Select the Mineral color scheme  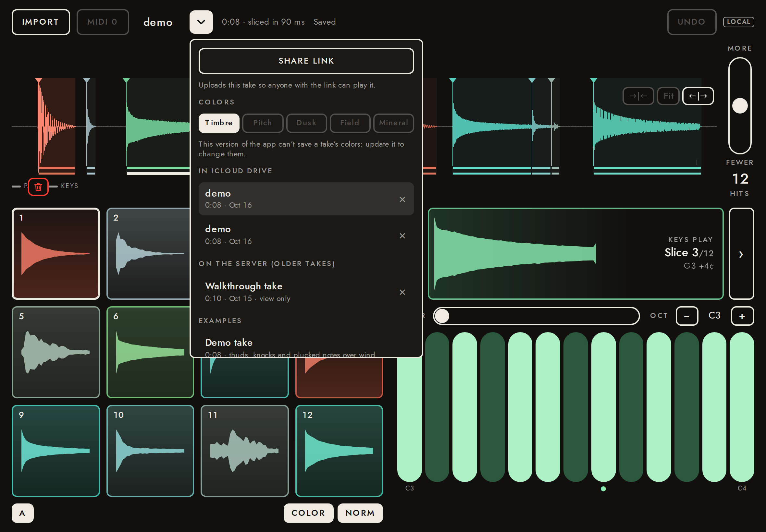point(393,123)
